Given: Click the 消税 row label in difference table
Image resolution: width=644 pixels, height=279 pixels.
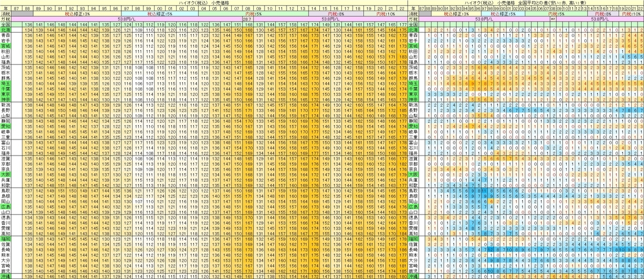Looking at the screenshot, I should click(413, 13).
